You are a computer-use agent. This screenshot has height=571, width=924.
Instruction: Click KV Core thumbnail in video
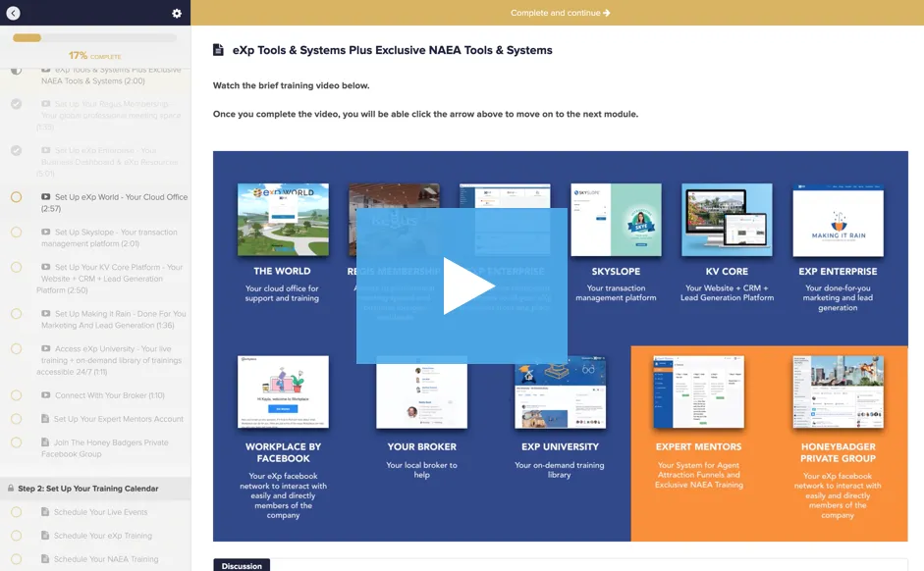[727, 220]
